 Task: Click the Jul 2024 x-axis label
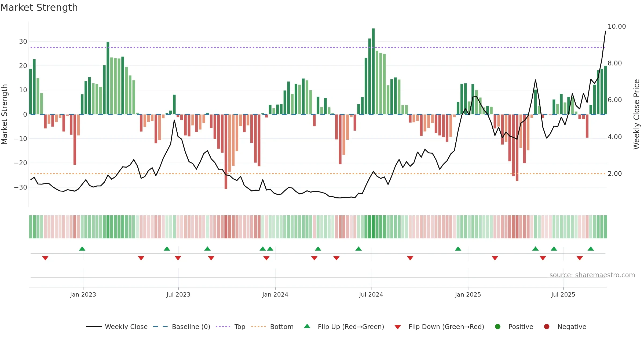click(x=371, y=294)
